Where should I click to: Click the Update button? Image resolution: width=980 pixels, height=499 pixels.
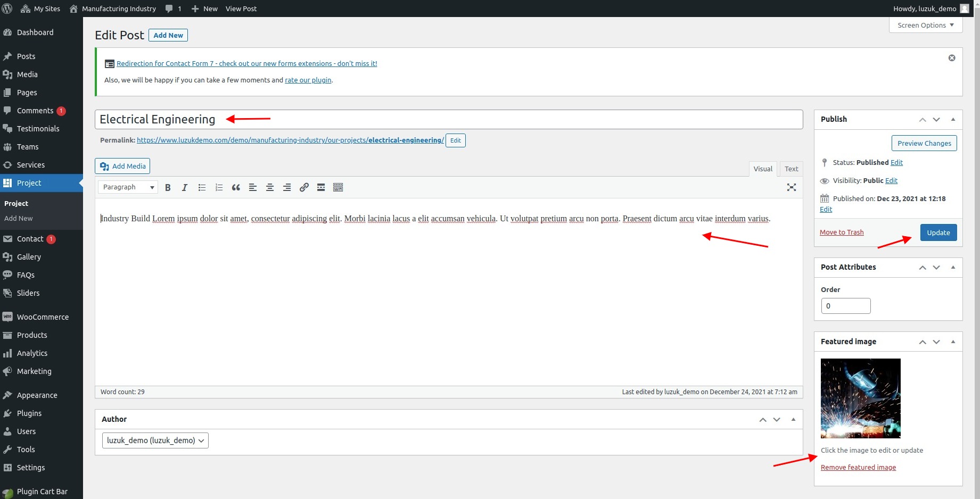click(x=938, y=232)
